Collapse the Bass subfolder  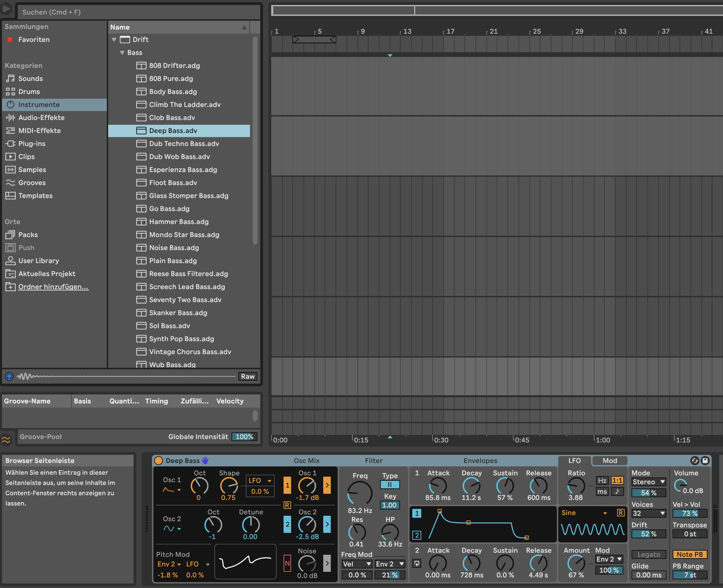point(122,53)
